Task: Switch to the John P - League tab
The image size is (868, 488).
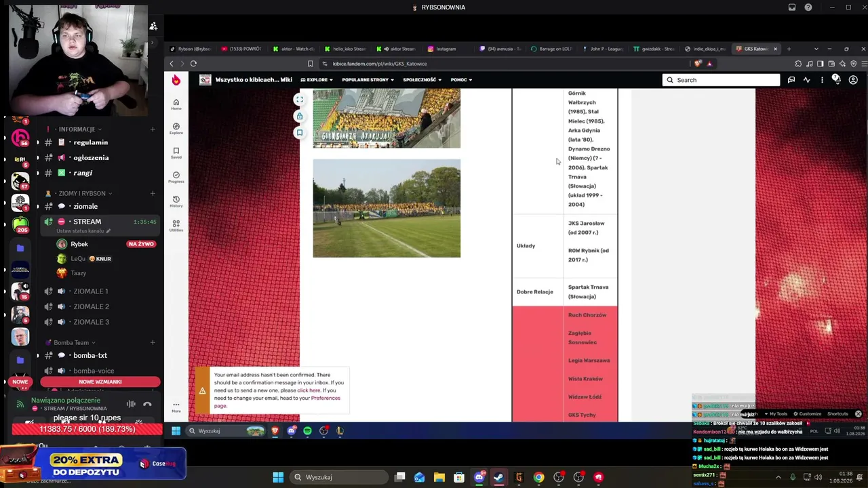Action: point(602,49)
